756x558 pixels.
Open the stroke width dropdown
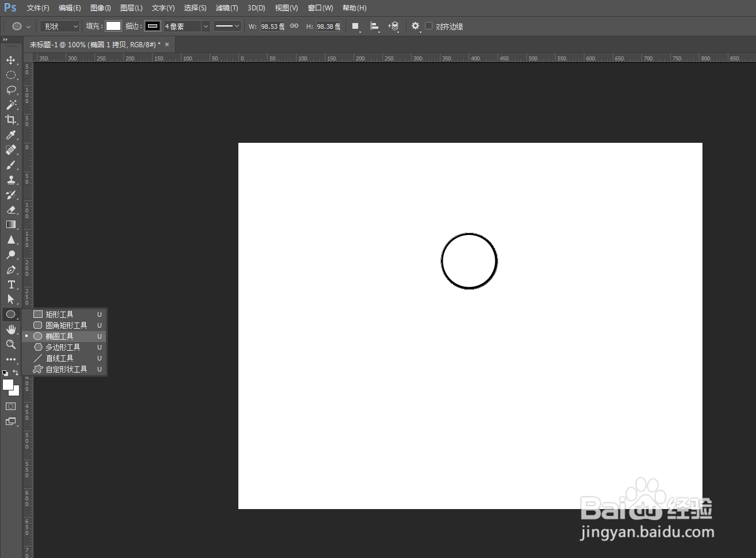point(206,26)
